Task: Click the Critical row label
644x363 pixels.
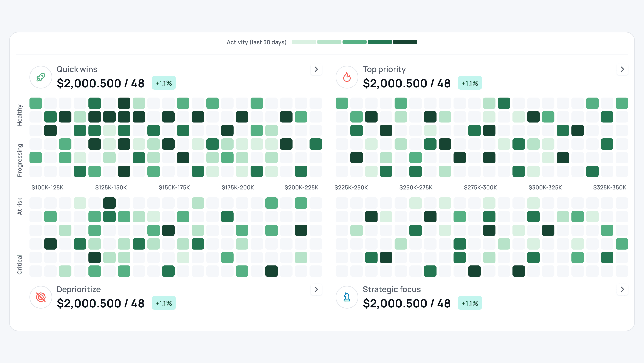Action: (19, 264)
